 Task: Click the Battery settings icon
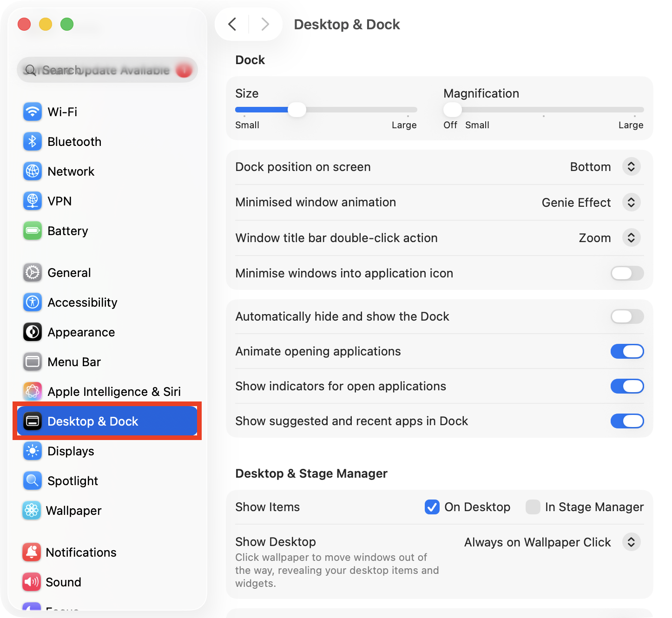pyautogui.click(x=32, y=230)
